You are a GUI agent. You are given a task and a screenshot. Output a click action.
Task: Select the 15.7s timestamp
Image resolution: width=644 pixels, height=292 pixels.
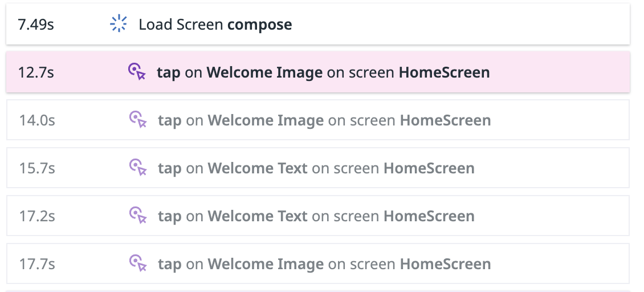click(x=37, y=168)
